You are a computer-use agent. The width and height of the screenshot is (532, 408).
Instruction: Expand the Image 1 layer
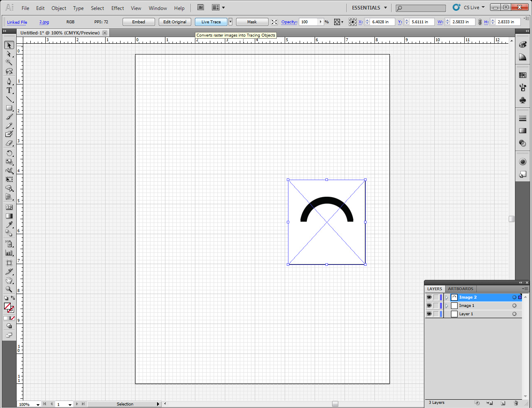(x=447, y=306)
